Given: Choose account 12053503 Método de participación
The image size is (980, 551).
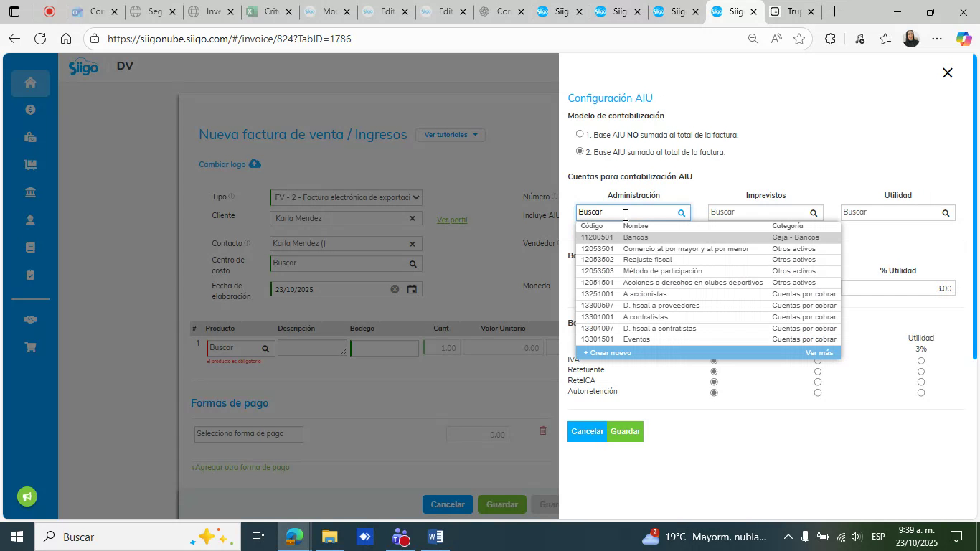Looking at the screenshot, I should point(708,271).
